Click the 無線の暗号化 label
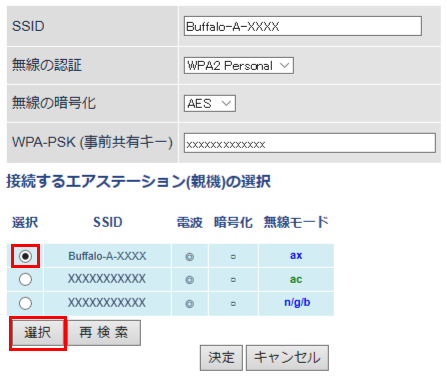 coord(54,103)
